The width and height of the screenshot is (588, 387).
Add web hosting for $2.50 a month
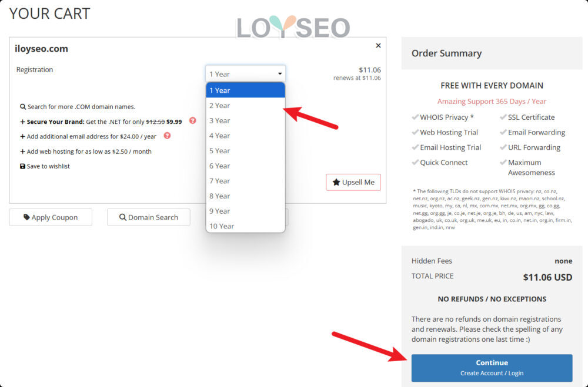coord(86,152)
